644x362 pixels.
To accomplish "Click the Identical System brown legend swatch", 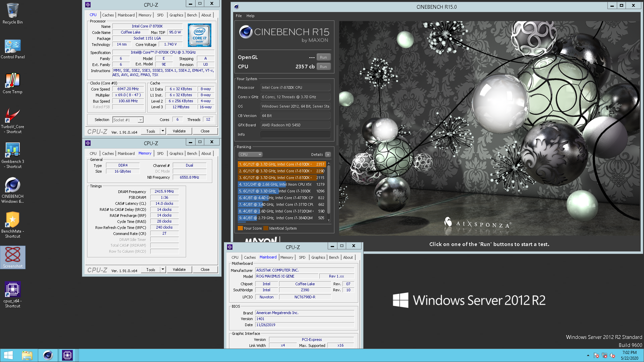I will pyautogui.click(x=266, y=228).
